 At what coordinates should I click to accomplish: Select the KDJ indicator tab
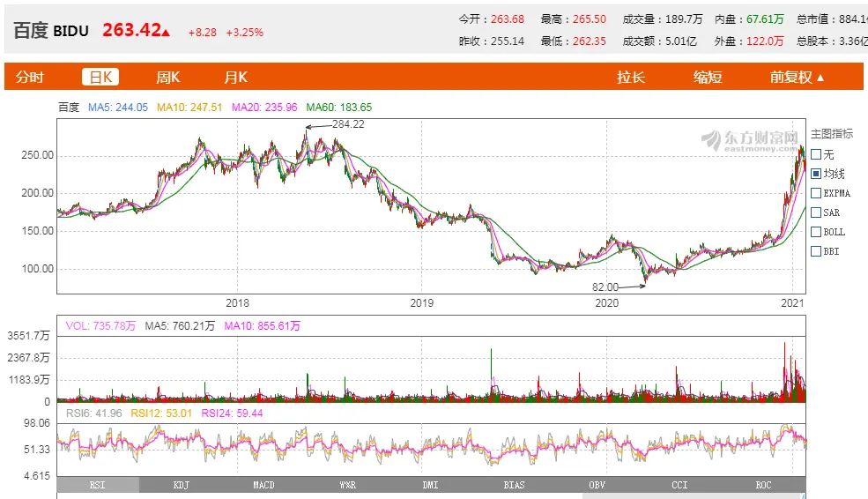181,485
